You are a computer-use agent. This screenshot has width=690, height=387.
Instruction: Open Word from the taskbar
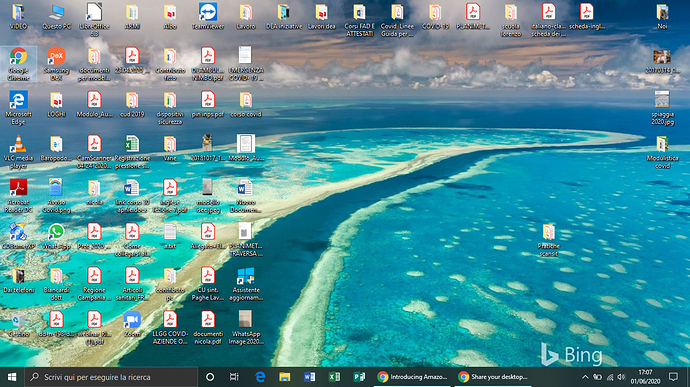(x=309, y=377)
